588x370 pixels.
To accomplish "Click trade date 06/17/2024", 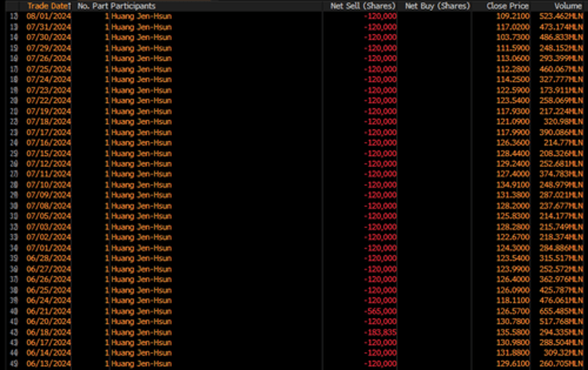I will coord(49,342).
